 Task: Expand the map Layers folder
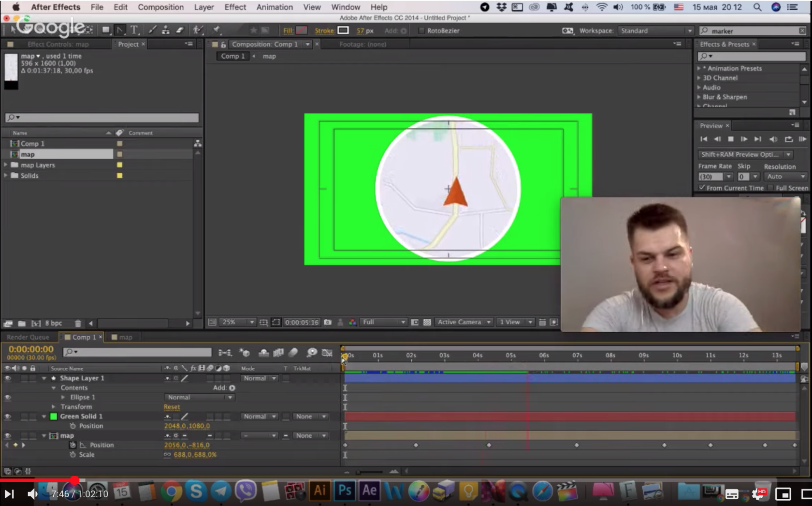(6, 165)
